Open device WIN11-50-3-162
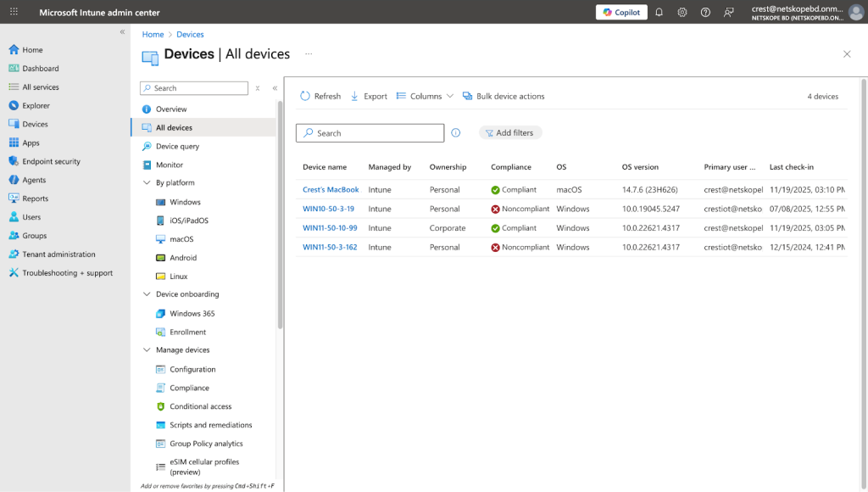The width and height of the screenshot is (868, 492). pyautogui.click(x=330, y=247)
